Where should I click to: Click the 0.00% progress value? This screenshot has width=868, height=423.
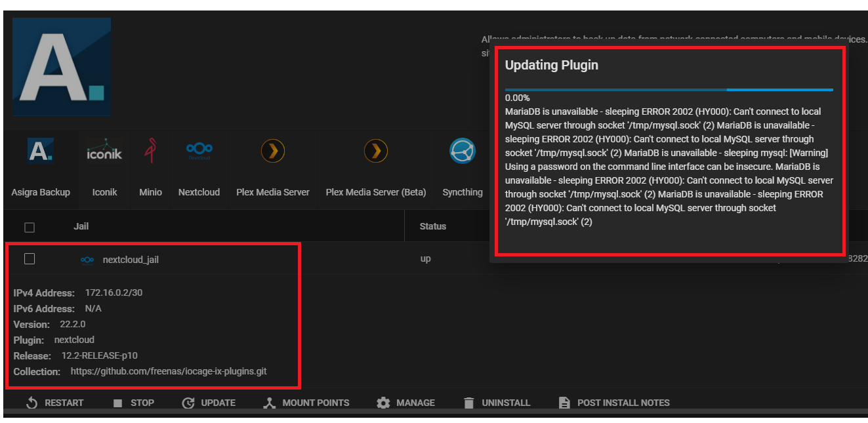coord(518,98)
